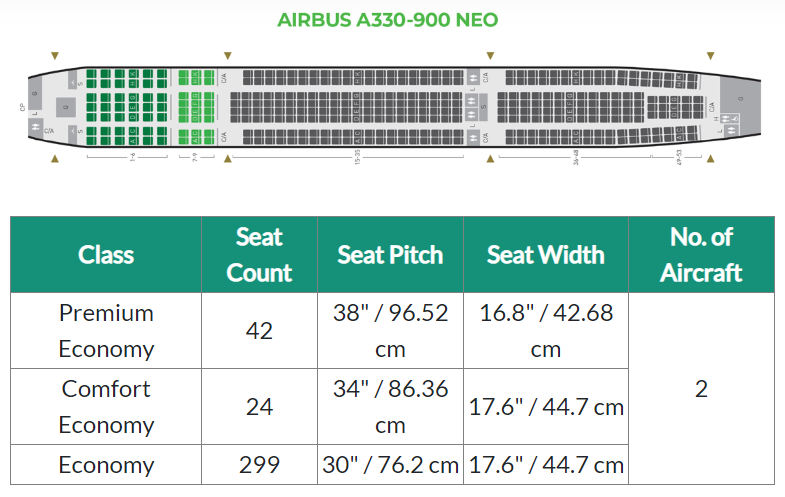The height and width of the screenshot is (497, 785).
Task: Click the Premium Economy row label
Action: pyautogui.click(x=106, y=331)
